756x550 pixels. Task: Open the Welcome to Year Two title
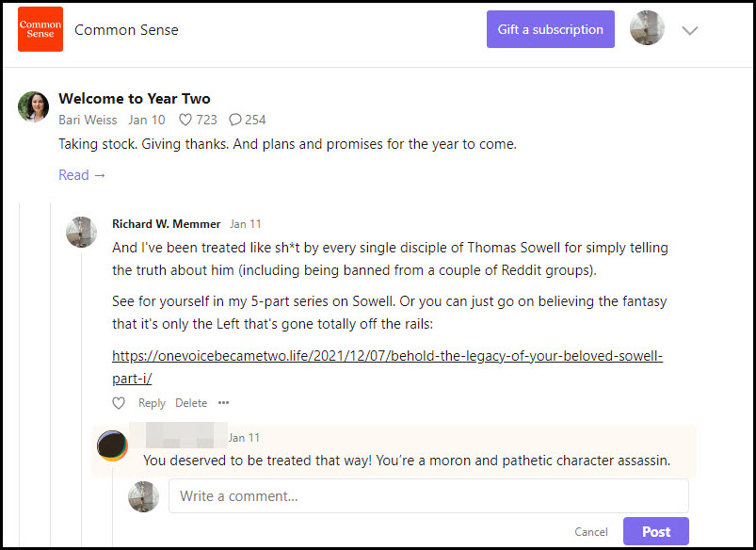135,98
